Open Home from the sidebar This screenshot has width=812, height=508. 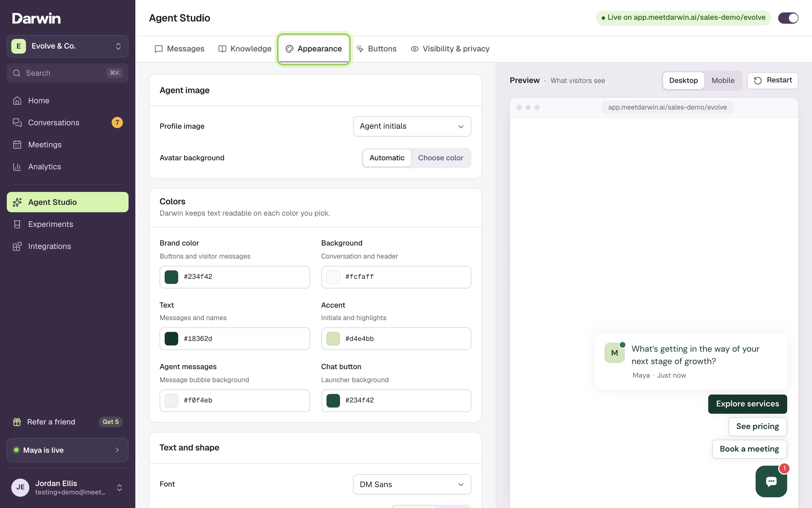pyautogui.click(x=67, y=100)
